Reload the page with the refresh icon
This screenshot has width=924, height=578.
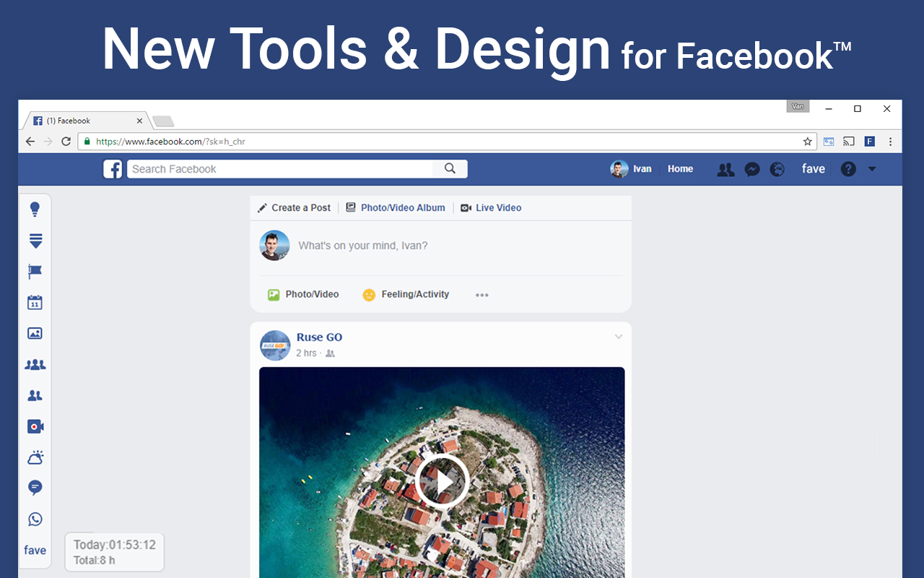[x=66, y=142]
